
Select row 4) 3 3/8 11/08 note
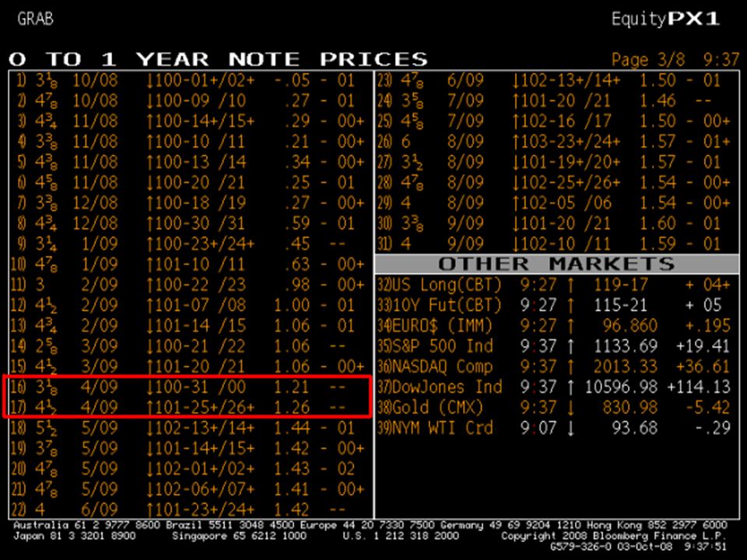[x=191, y=142]
